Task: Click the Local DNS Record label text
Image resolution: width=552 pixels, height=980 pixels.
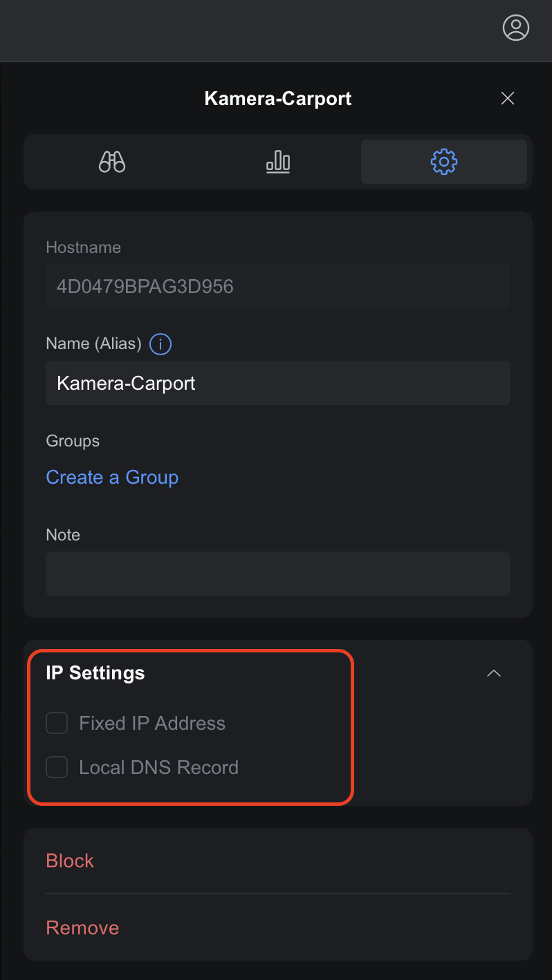Action: tap(158, 768)
